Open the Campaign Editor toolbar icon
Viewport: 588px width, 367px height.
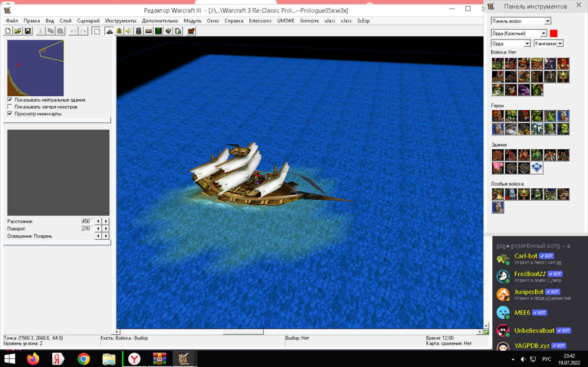(149, 31)
